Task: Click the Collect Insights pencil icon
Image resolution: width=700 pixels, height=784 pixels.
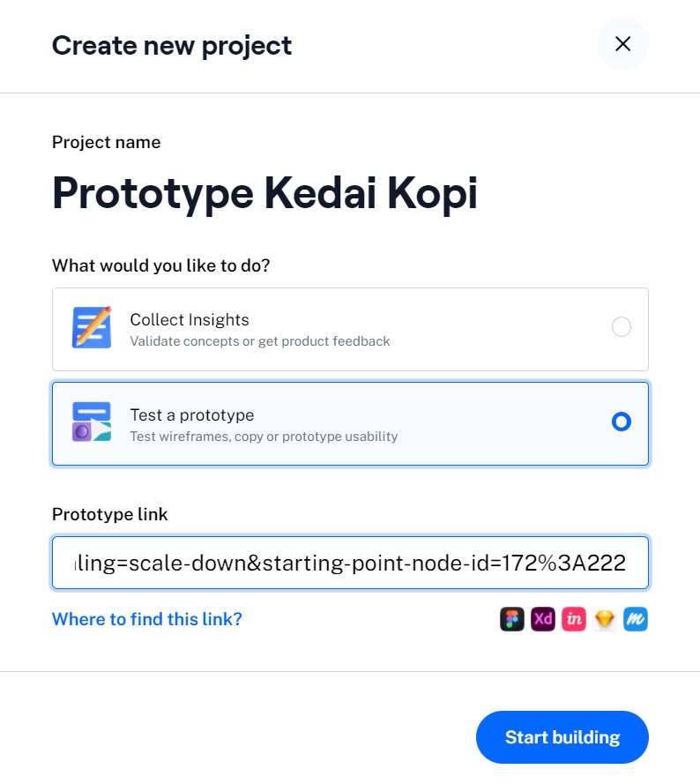Action: coord(92,328)
